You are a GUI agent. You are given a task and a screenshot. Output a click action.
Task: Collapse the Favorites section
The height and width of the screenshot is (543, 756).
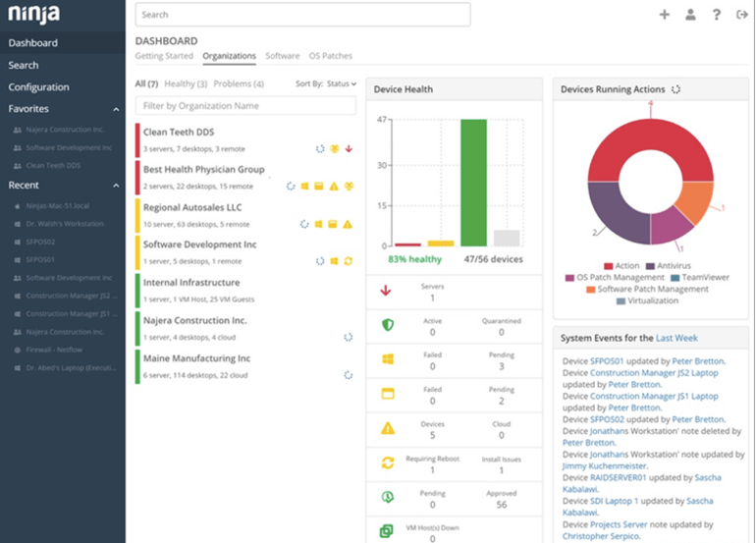click(x=116, y=109)
